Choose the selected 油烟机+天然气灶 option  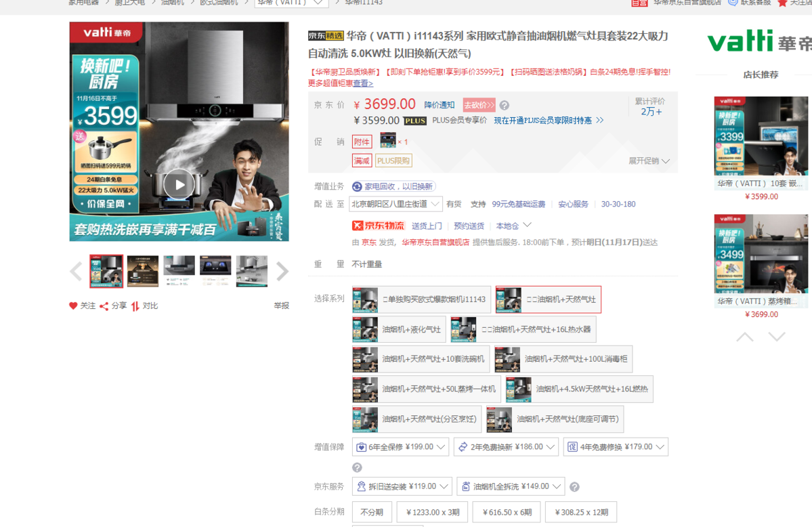click(548, 299)
